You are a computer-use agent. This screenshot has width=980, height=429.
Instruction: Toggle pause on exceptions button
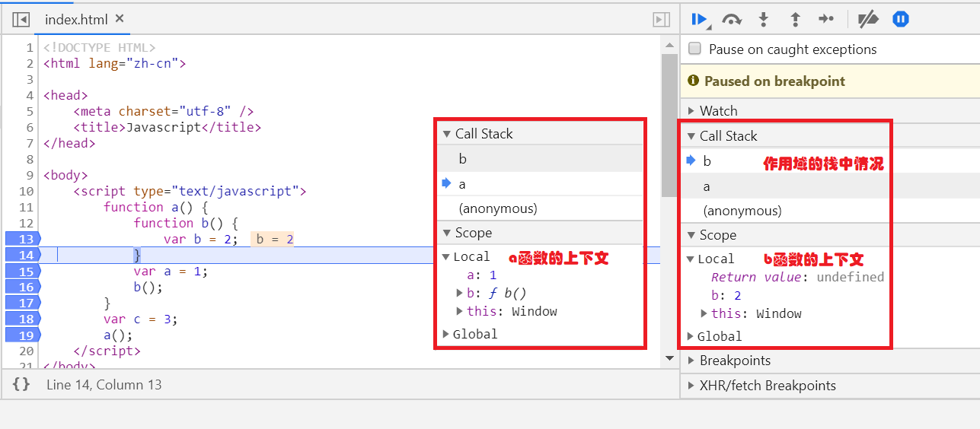click(x=900, y=19)
